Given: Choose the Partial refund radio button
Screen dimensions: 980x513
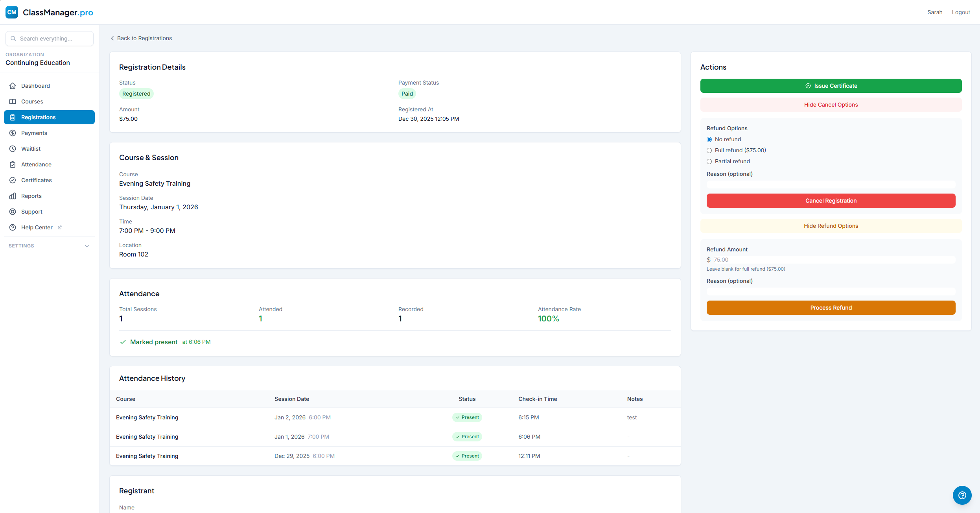Looking at the screenshot, I should tap(709, 161).
